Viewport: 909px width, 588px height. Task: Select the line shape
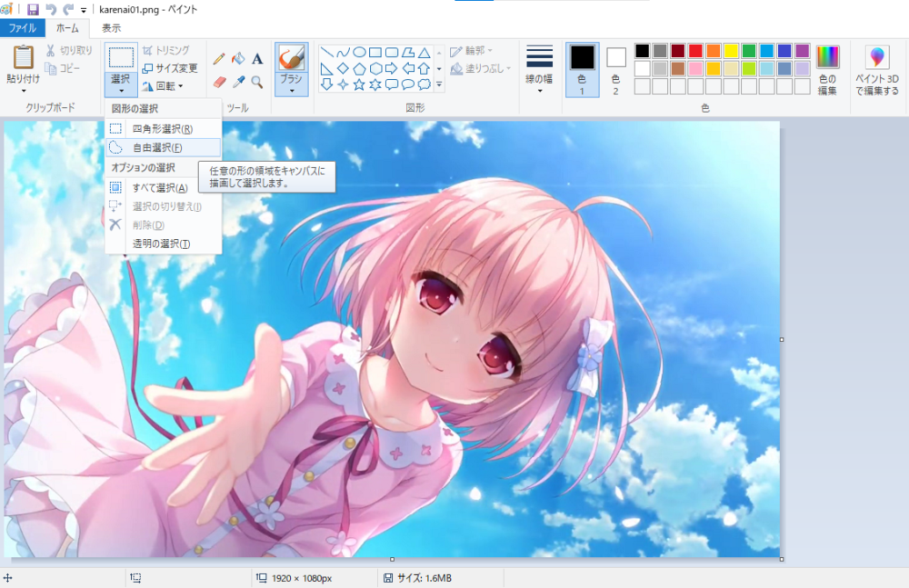[x=326, y=53]
